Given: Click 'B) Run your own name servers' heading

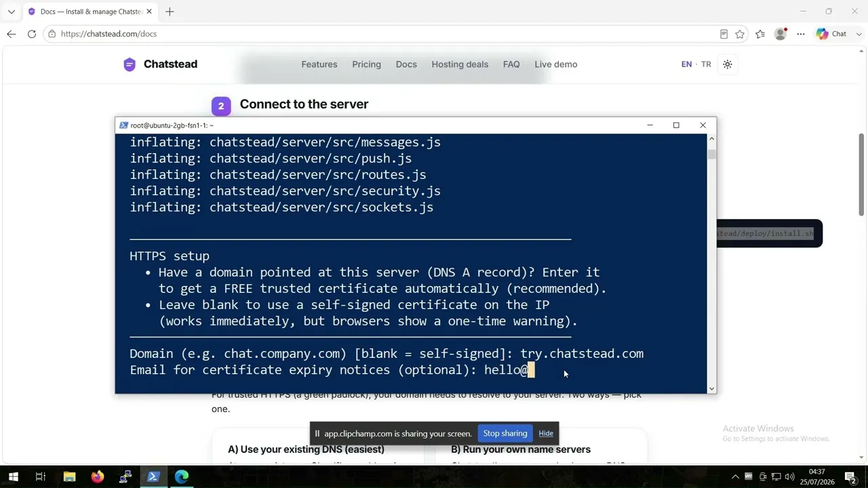Looking at the screenshot, I should tap(521, 449).
